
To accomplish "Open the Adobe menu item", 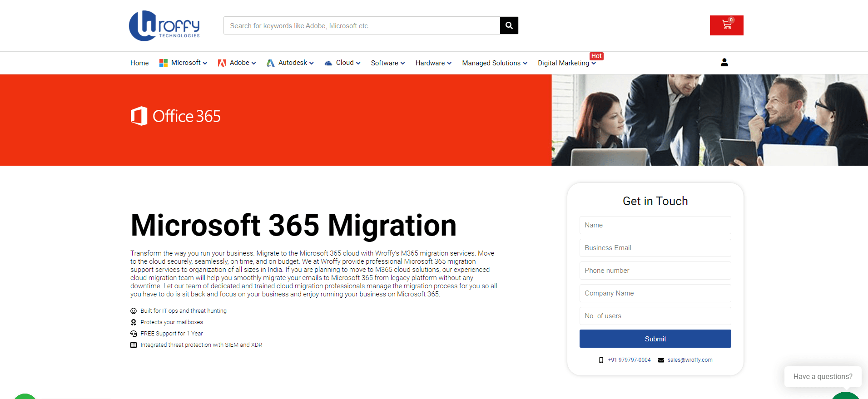I will coord(239,63).
